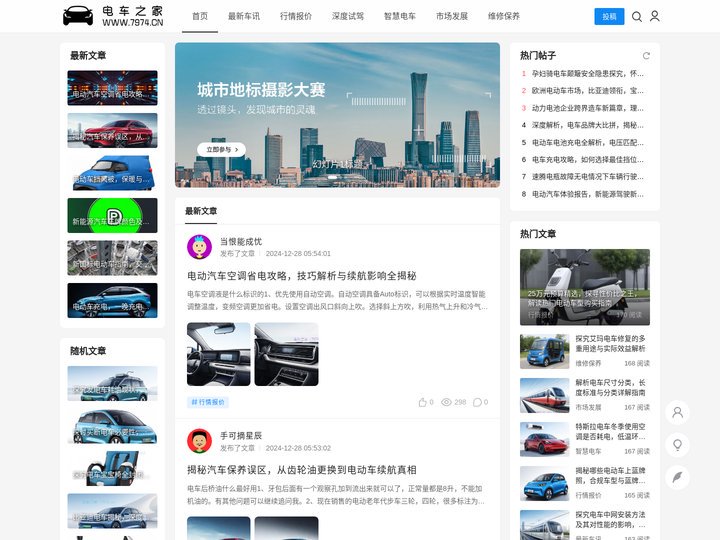The height and width of the screenshot is (540, 720).
Task: Open 行情报价 menu item
Action: (x=296, y=16)
